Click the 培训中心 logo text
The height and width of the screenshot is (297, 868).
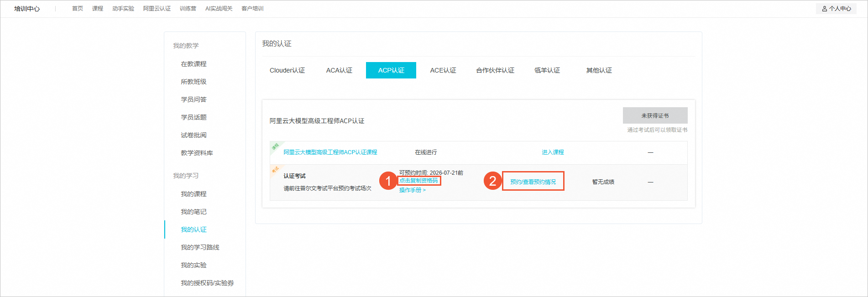coord(27,9)
